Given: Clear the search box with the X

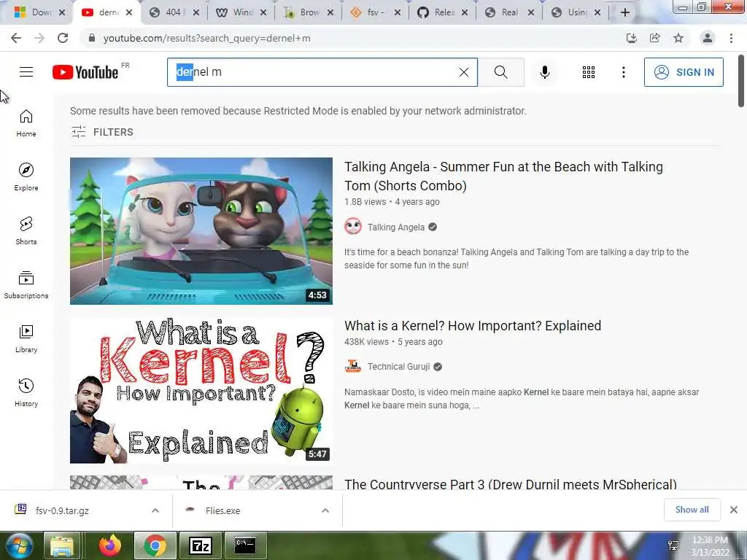Looking at the screenshot, I should (463, 72).
